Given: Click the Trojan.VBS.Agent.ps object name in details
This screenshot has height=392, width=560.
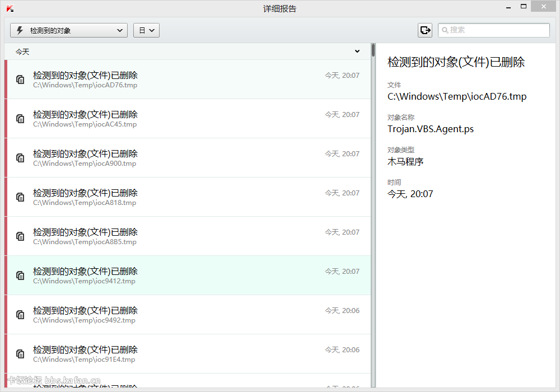Looking at the screenshot, I should tap(430, 129).
